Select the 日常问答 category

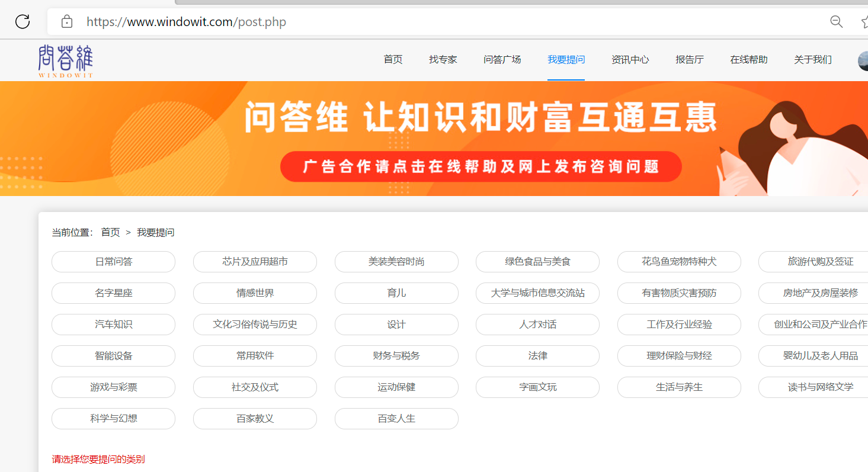113,261
